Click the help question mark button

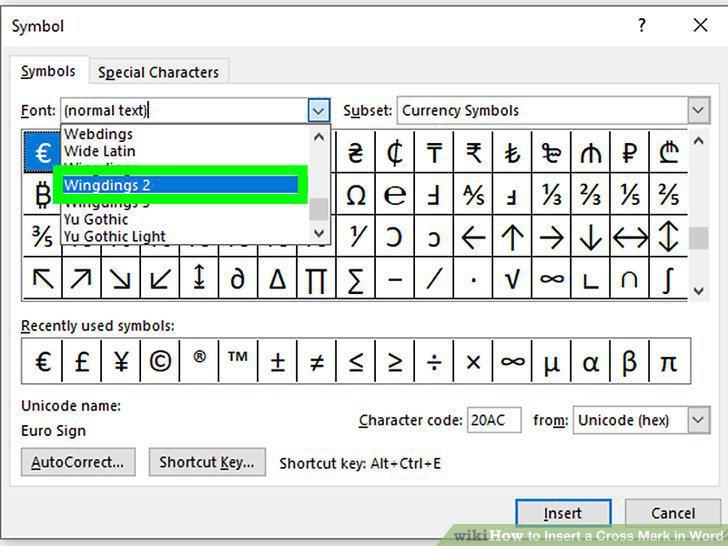tap(642, 25)
